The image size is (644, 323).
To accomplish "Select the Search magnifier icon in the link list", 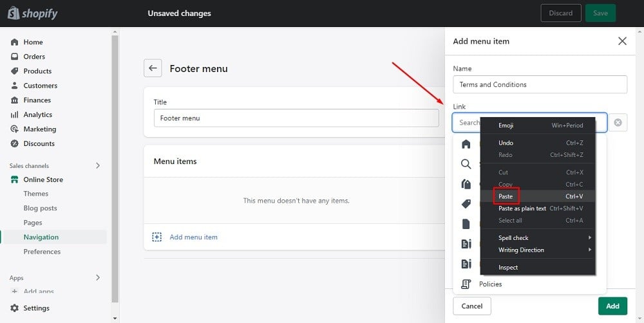I will [x=466, y=164].
